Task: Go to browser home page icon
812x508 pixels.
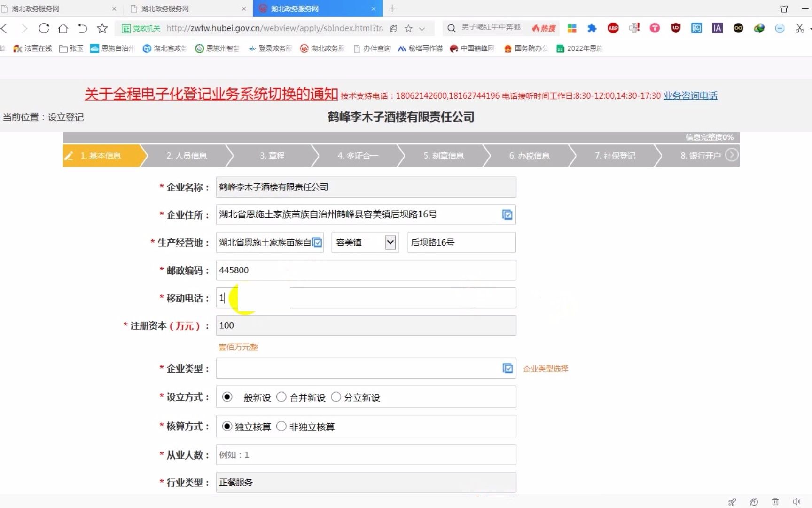Action: (x=63, y=28)
